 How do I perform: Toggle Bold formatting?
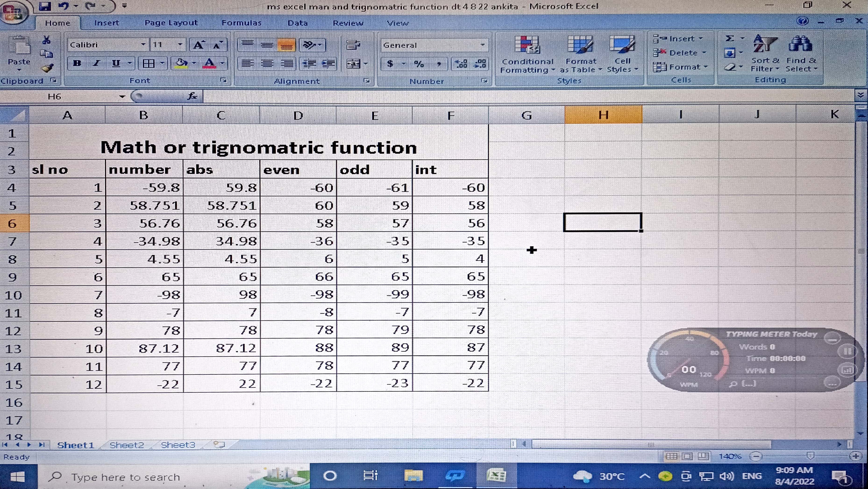(77, 63)
